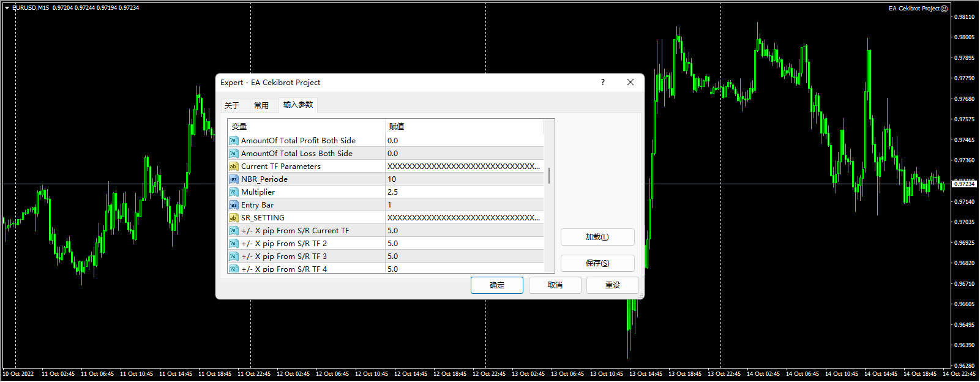Click the NBR_Periode integer icon

233,179
